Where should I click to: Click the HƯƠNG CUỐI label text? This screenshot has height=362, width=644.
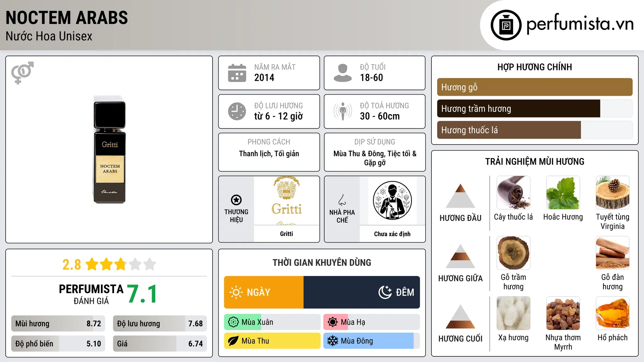coord(460,339)
